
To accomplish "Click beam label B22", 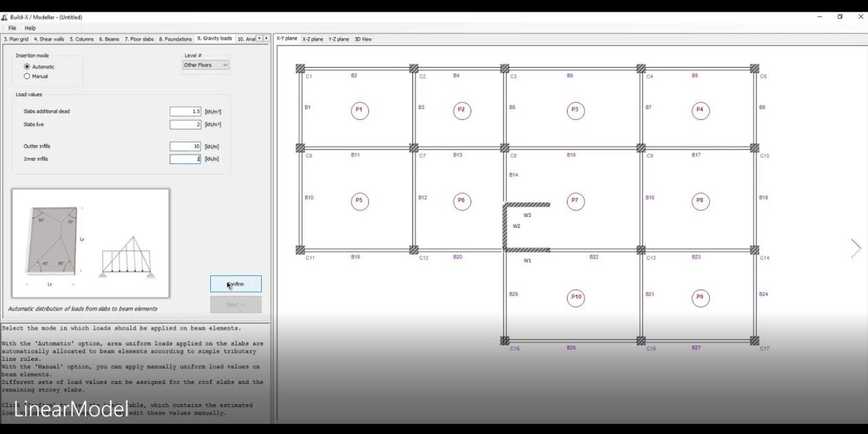I will (594, 257).
